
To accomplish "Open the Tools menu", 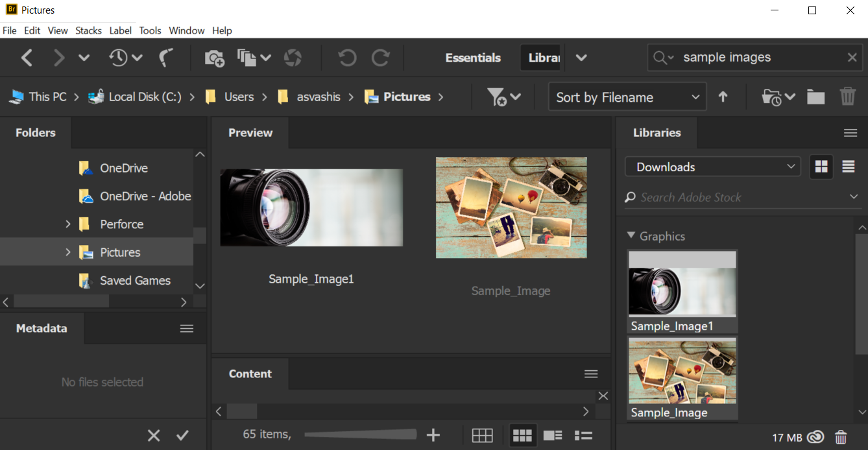I will (150, 30).
